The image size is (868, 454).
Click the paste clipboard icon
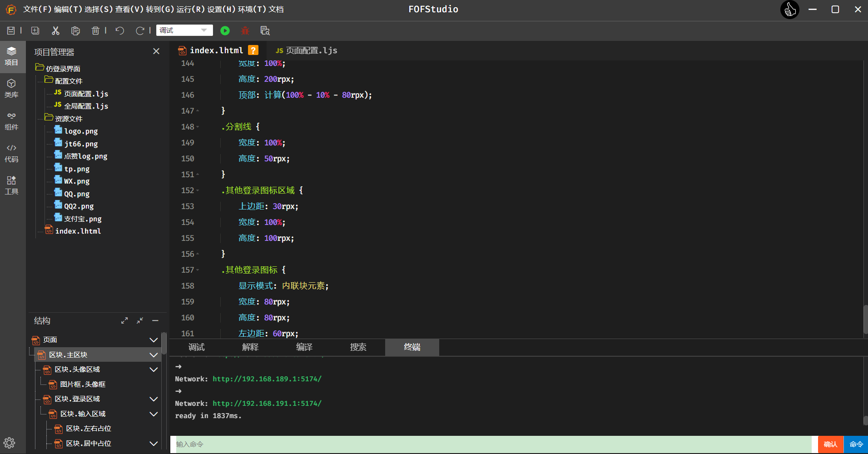(75, 30)
